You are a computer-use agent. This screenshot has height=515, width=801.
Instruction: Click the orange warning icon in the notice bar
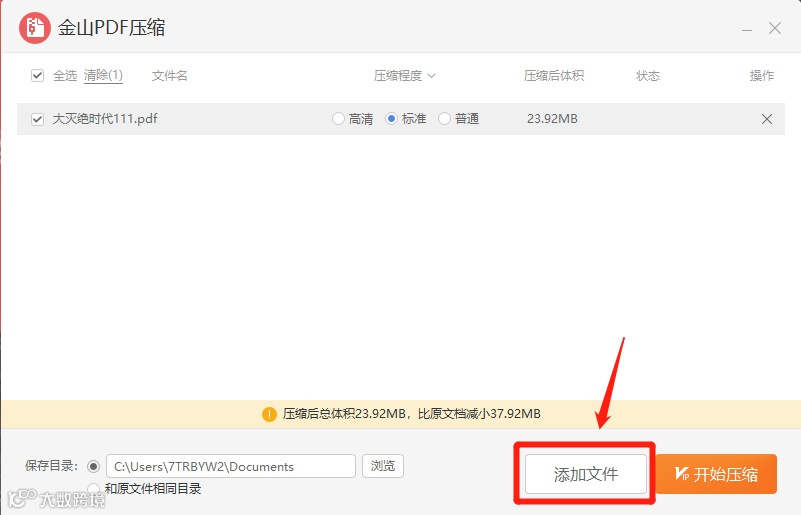[269, 414]
